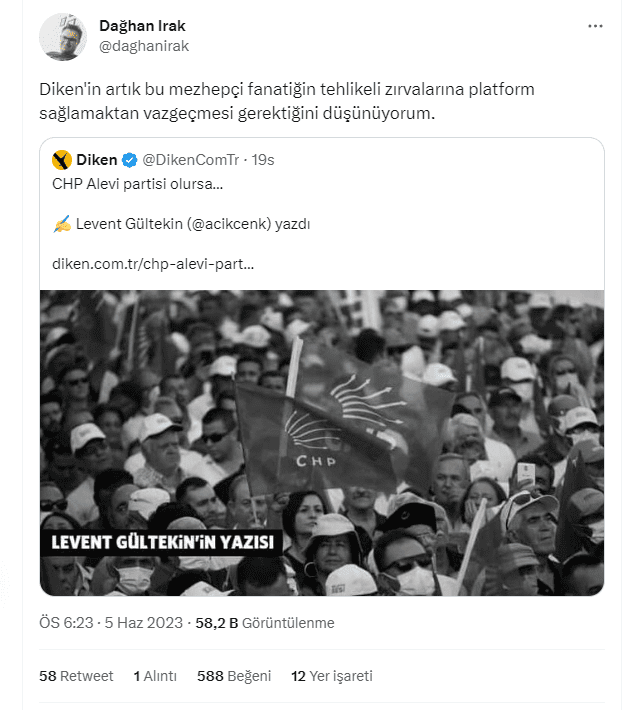Open the Dağhan Irak display name
The height and width of the screenshot is (710, 642).
click(x=141, y=25)
